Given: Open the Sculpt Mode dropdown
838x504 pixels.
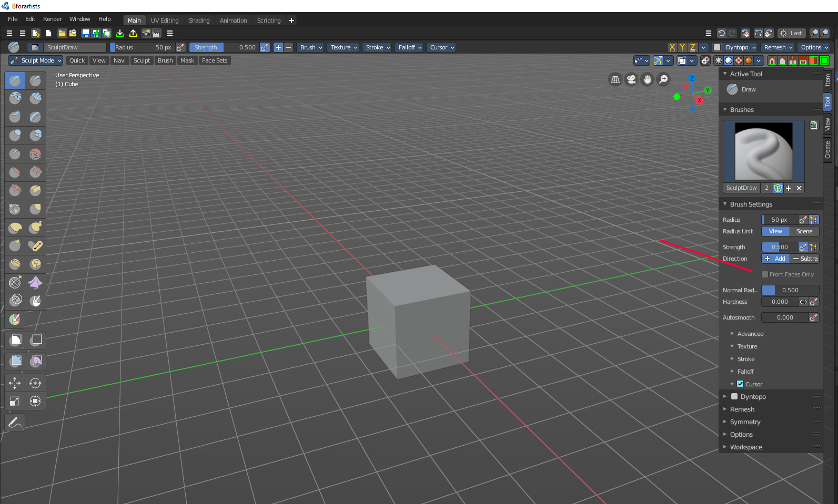Looking at the screenshot, I should (x=36, y=60).
